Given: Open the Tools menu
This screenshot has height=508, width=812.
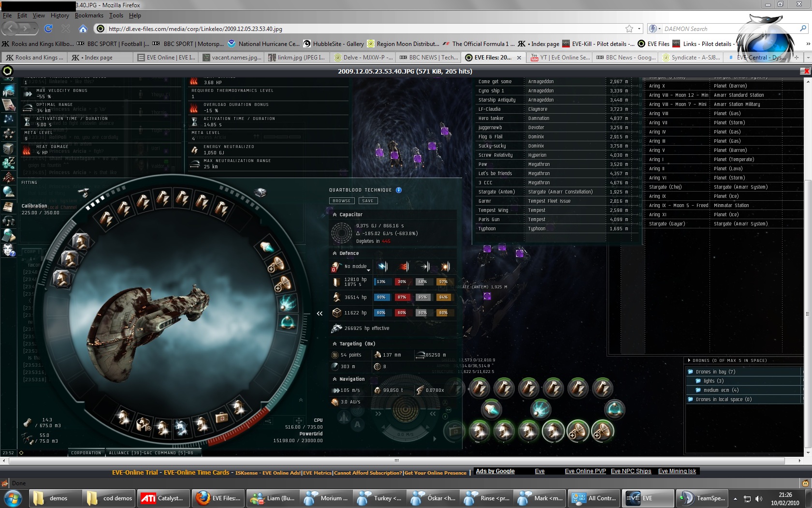Looking at the screenshot, I should (116, 15).
